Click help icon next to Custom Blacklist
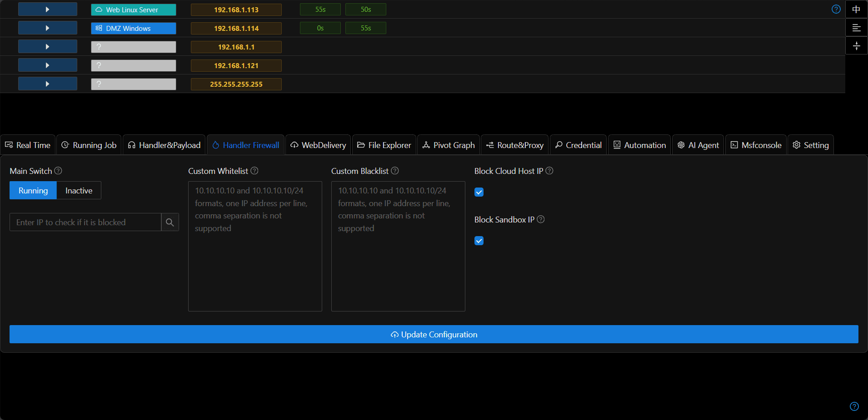This screenshot has height=420, width=868. tap(395, 171)
